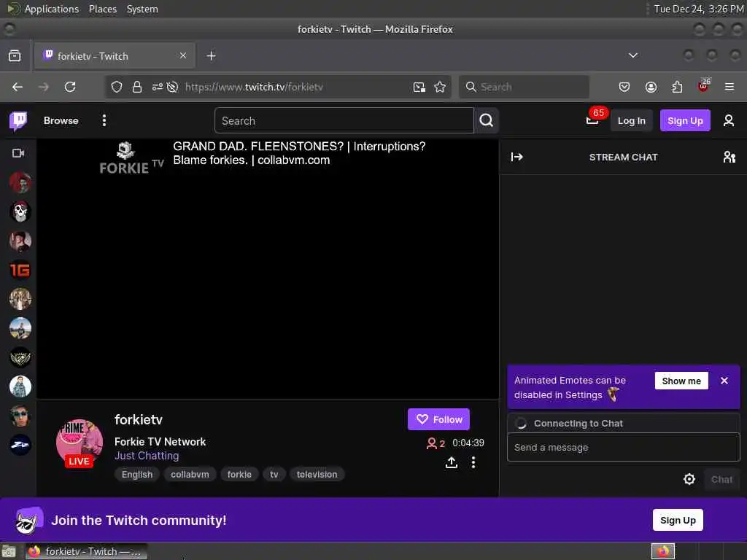The width and height of the screenshot is (747, 560).
Task: Click the Chat send button
Action: pos(721,479)
